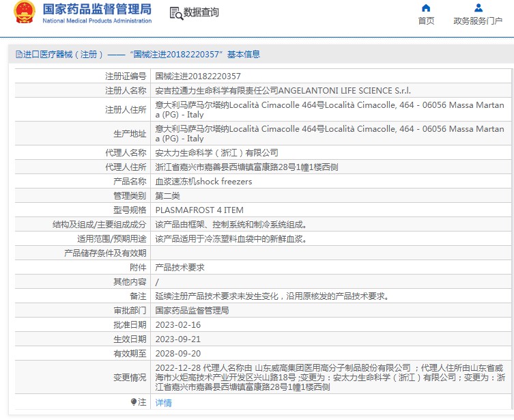
Task: Open the 详情 link
Action: (164, 403)
